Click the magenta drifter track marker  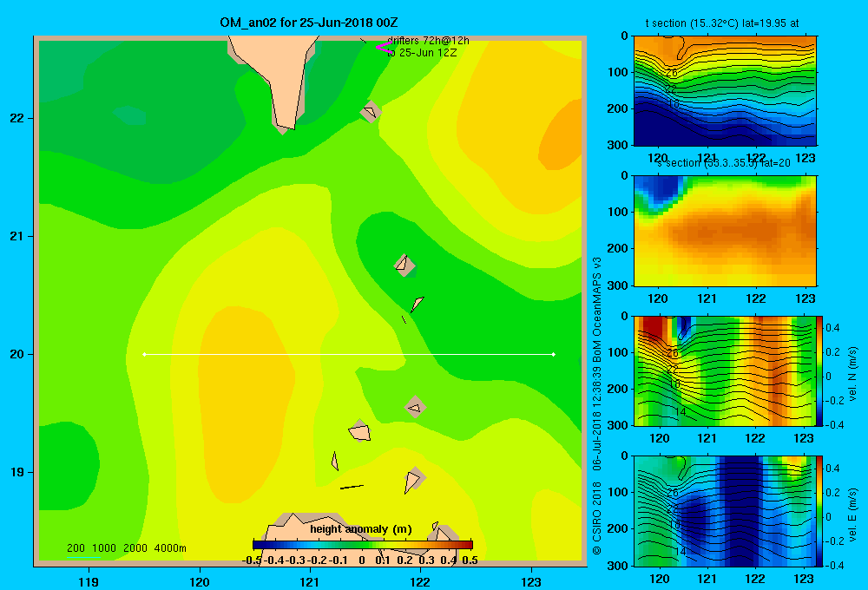click(x=384, y=48)
